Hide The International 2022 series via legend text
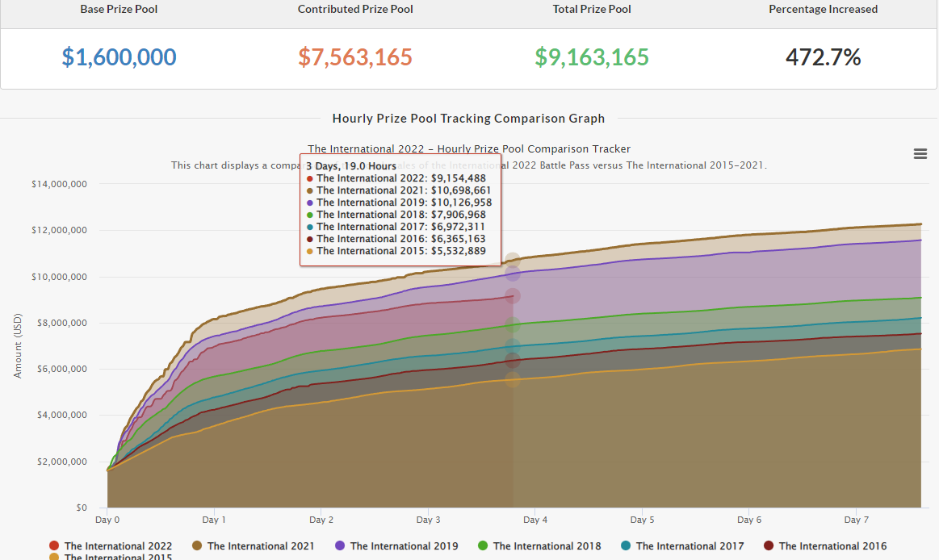This screenshot has height=560, width=939. pos(118,546)
